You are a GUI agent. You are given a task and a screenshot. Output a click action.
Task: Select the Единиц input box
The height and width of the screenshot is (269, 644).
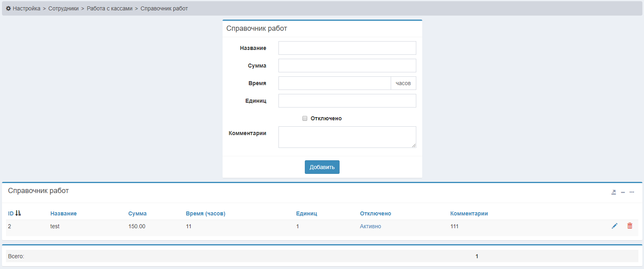click(347, 101)
